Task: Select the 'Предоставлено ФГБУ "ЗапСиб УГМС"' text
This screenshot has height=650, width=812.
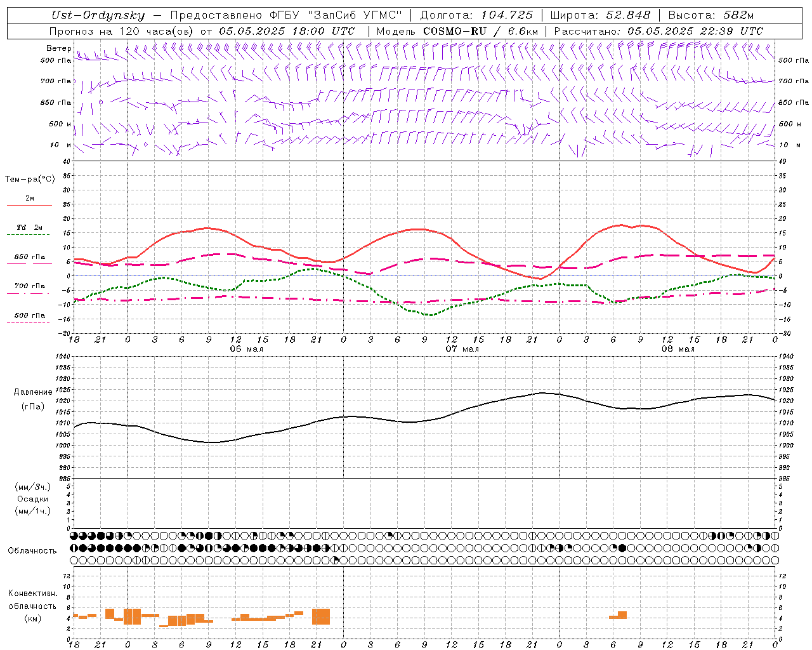Action: tap(287, 16)
